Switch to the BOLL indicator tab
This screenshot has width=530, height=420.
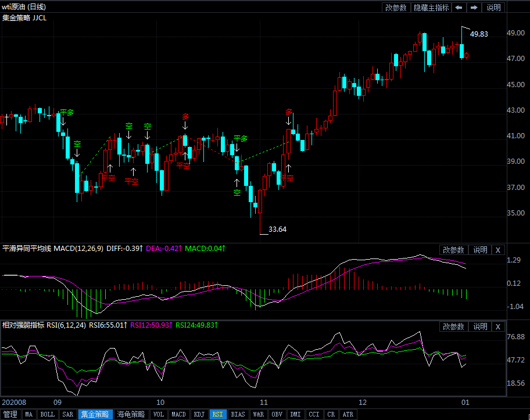48,415
